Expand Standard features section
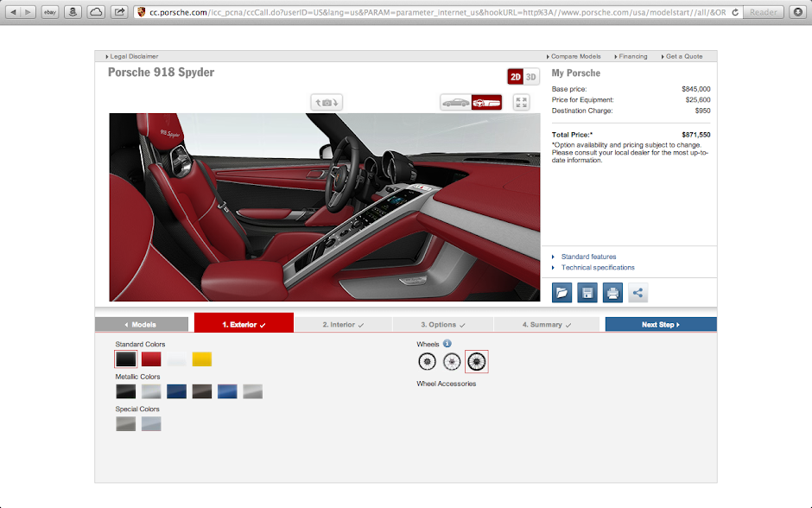 [x=588, y=257]
